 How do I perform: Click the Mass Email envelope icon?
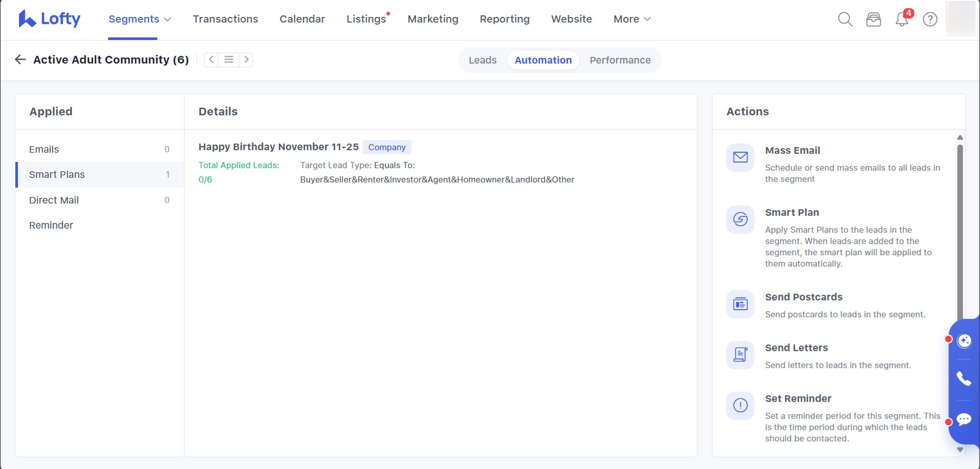point(740,157)
